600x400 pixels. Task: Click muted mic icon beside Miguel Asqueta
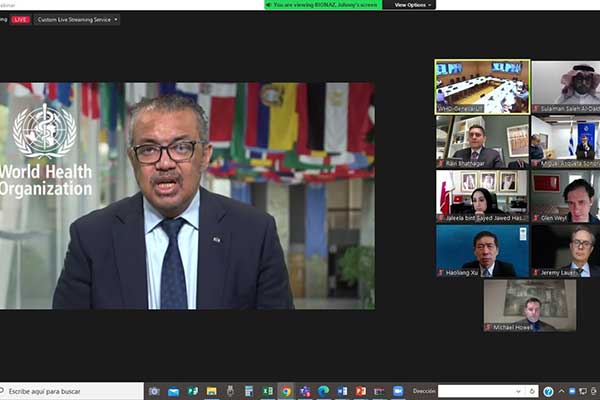point(536,164)
